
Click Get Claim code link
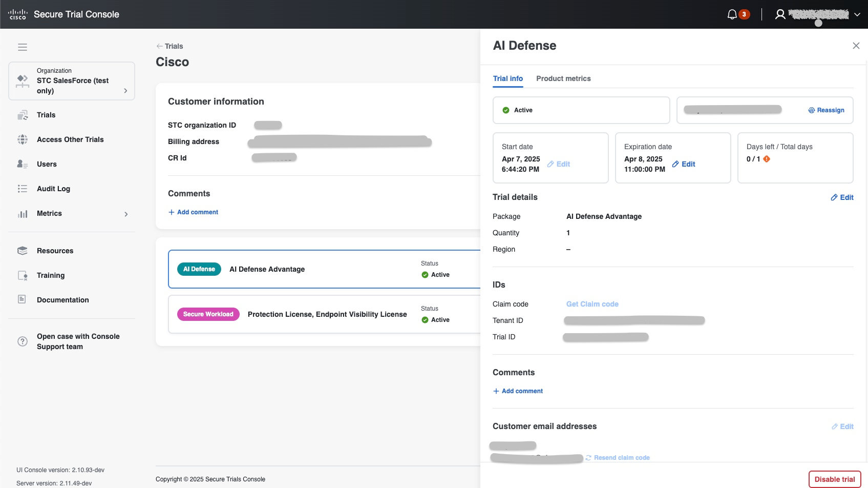pyautogui.click(x=592, y=304)
